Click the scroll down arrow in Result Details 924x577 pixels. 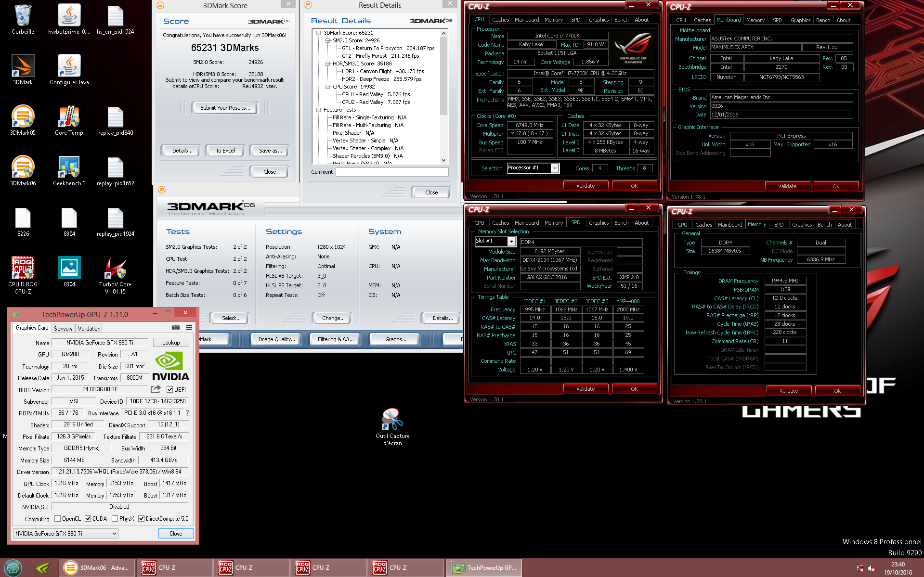tap(443, 160)
